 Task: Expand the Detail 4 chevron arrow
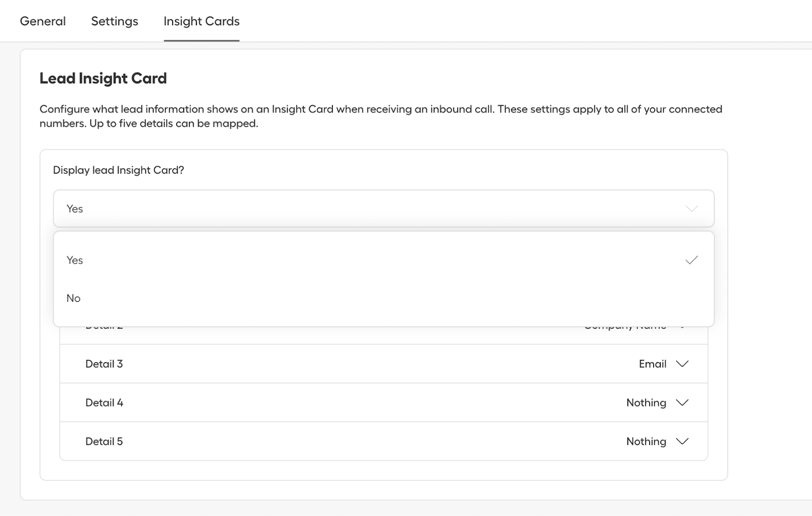click(682, 403)
